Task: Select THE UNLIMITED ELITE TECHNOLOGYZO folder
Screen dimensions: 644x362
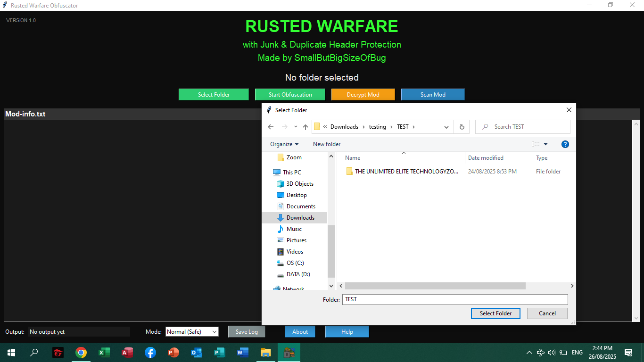Action: [406, 172]
